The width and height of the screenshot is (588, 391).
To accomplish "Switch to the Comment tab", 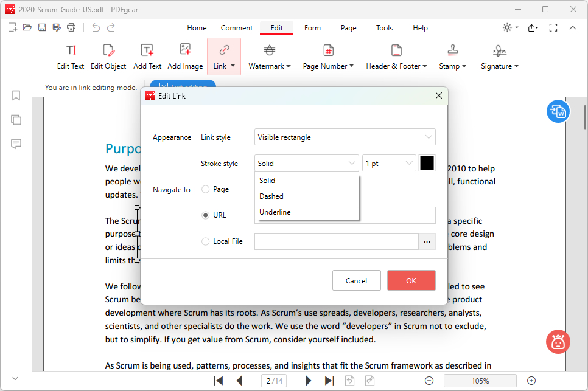I will (x=237, y=28).
